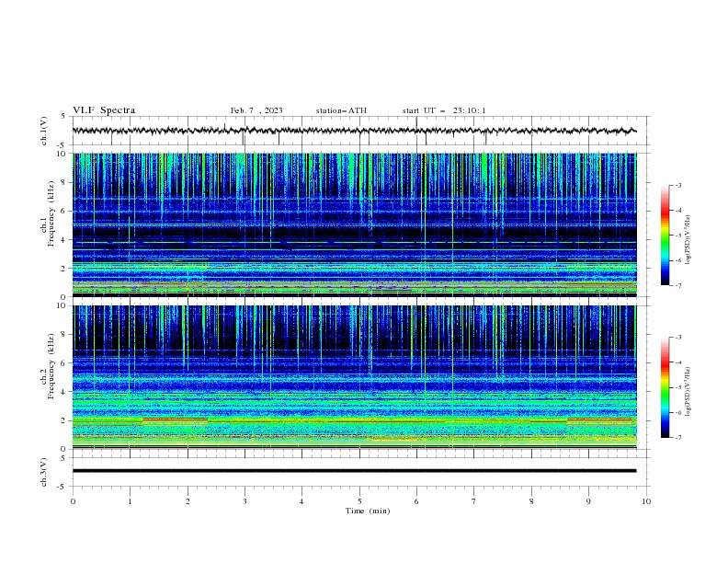Click the ch.1 spectrogram "6" kHz tick label
The width and height of the screenshot is (728, 563).
click(63, 211)
